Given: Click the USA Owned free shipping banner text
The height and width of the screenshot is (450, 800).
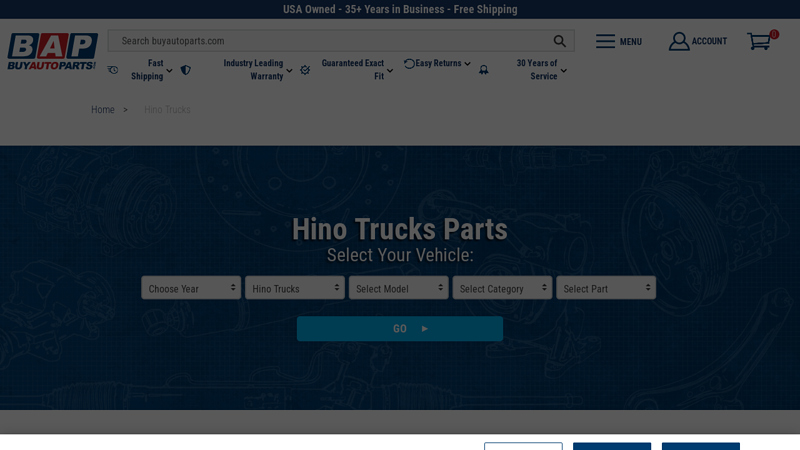Looking at the screenshot, I should 400,9.
